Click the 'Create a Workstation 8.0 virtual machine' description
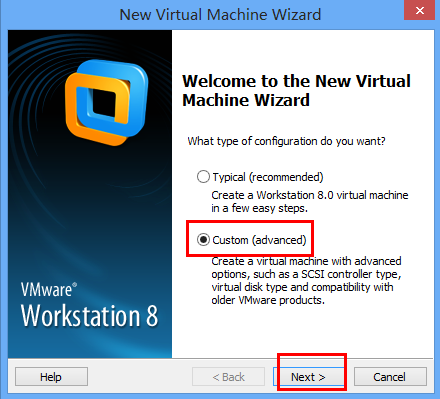The width and height of the screenshot is (440, 399). (x=310, y=201)
